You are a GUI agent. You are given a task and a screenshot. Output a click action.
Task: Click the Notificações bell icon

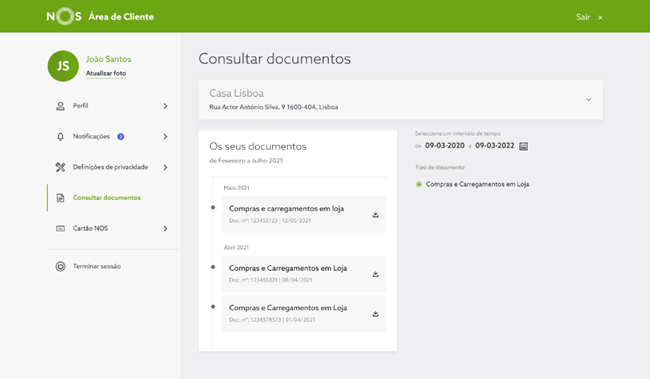click(61, 137)
